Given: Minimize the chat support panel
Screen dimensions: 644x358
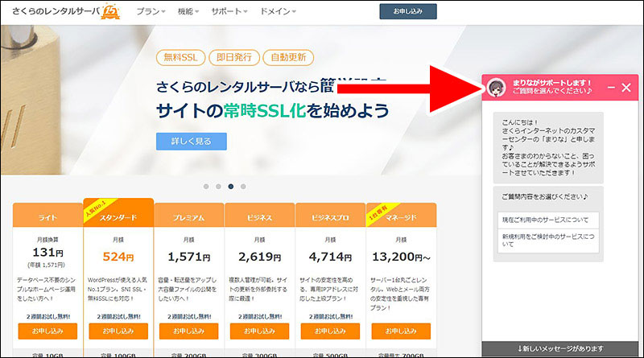Looking at the screenshot, I should (x=611, y=87).
